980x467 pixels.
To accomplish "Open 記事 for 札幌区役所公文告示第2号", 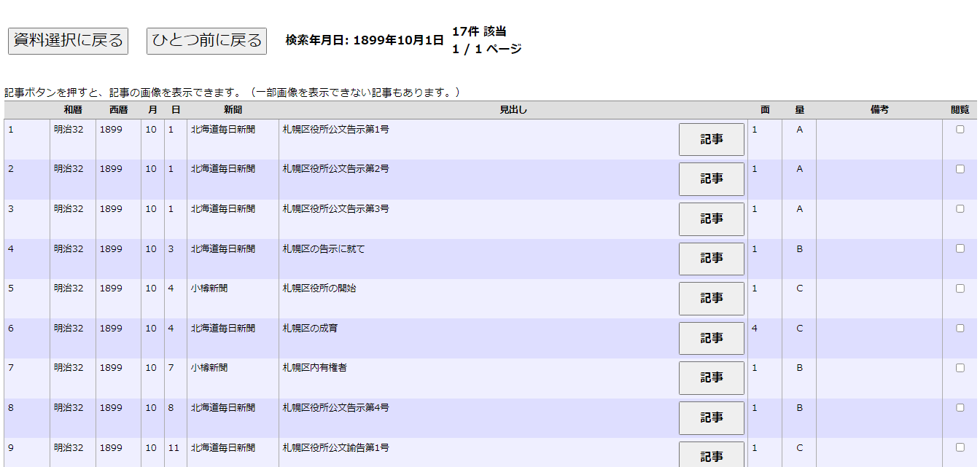I will point(712,179).
